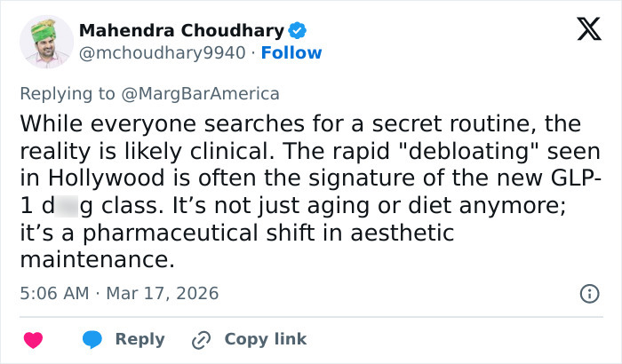
Task: Open the @MargBarAmerica mention
Action: pyautogui.click(x=213, y=93)
